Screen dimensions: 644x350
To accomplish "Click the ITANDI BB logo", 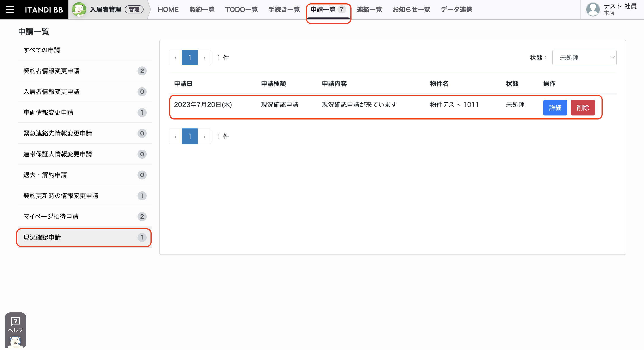I will point(44,10).
